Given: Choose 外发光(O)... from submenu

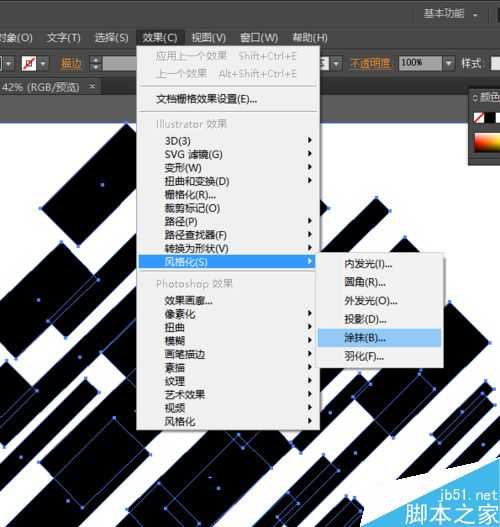Looking at the screenshot, I should click(x=380, y=301).
